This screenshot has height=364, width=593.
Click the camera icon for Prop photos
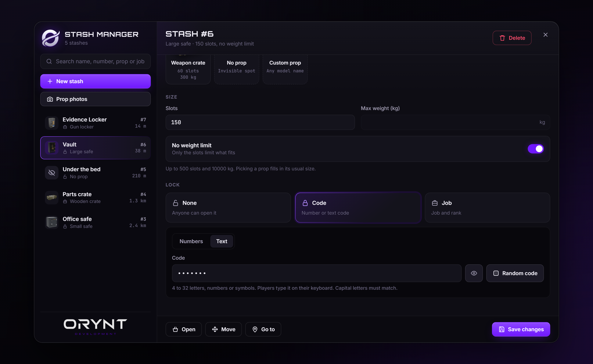pyautogui.click(x=50, y=99)
